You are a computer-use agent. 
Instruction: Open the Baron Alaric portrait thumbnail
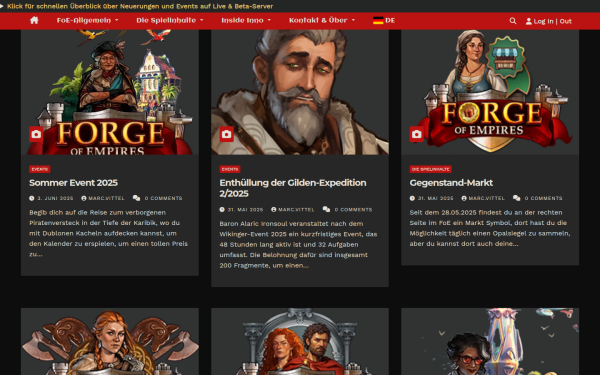(x=300, y=92)
